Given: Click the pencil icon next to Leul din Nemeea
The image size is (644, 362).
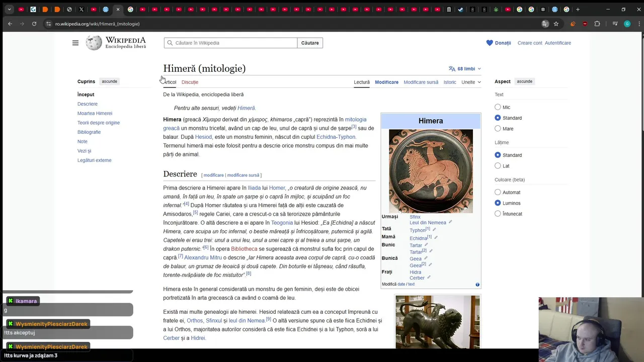Looking at the screenshot, I should [450, 222].
